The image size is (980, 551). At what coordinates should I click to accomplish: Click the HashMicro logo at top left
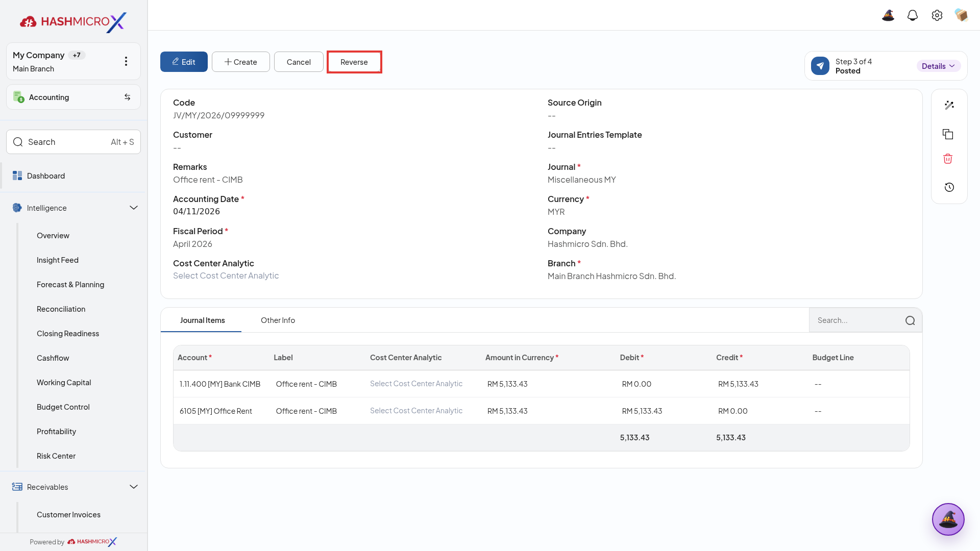pos(73,21)
